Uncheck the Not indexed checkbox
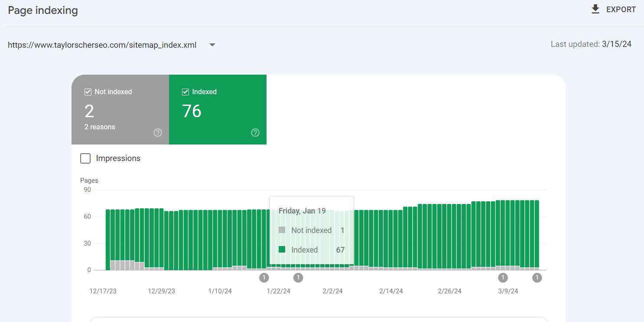 pyautogui.click(x=88, y=92)
